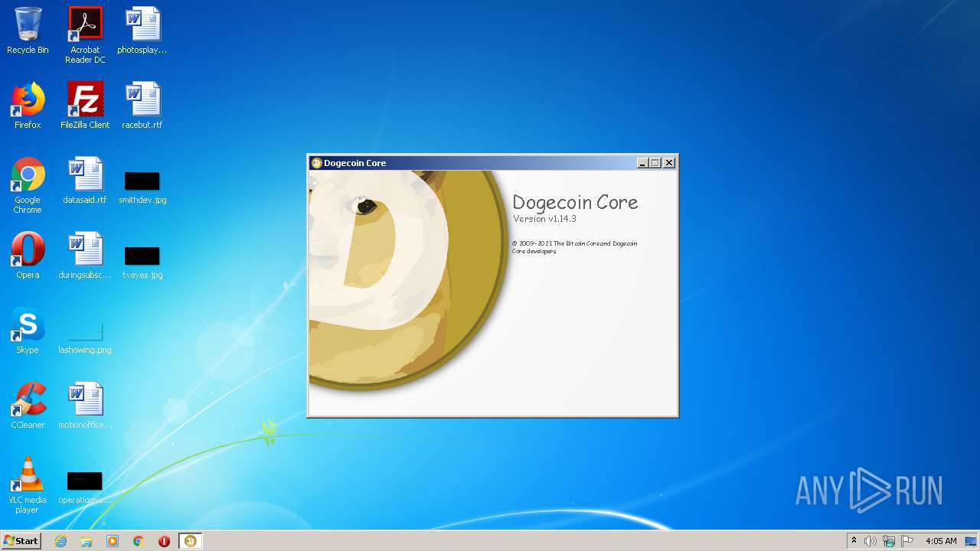Maximize the Dogecoin Core window

coord(655,163)
